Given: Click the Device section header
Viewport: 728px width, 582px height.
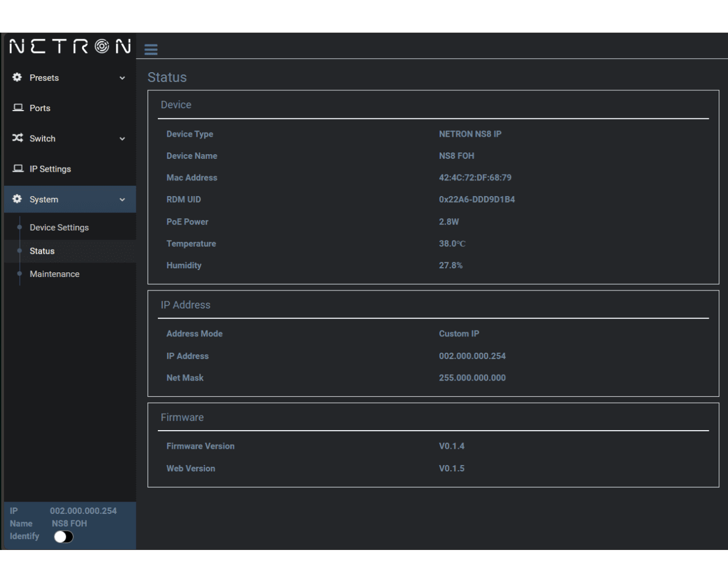Looking at the screenshot, I should pos(176,105).
